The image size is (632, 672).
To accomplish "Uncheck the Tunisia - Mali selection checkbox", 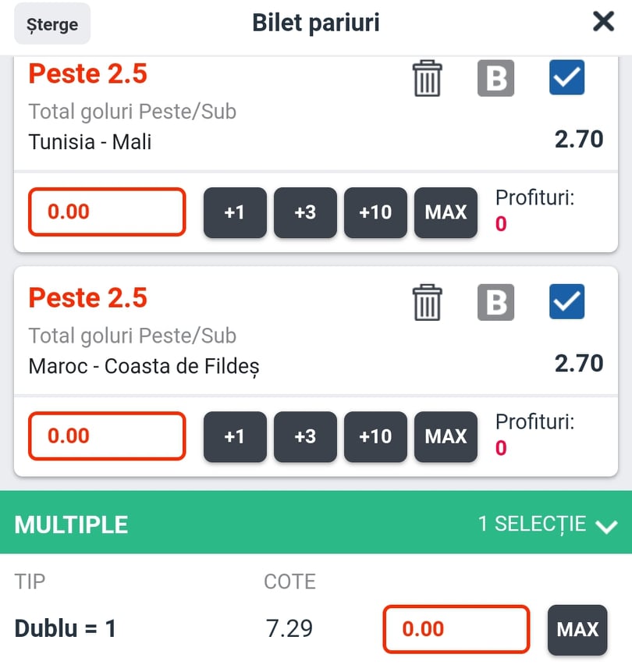I will (566, 77).
